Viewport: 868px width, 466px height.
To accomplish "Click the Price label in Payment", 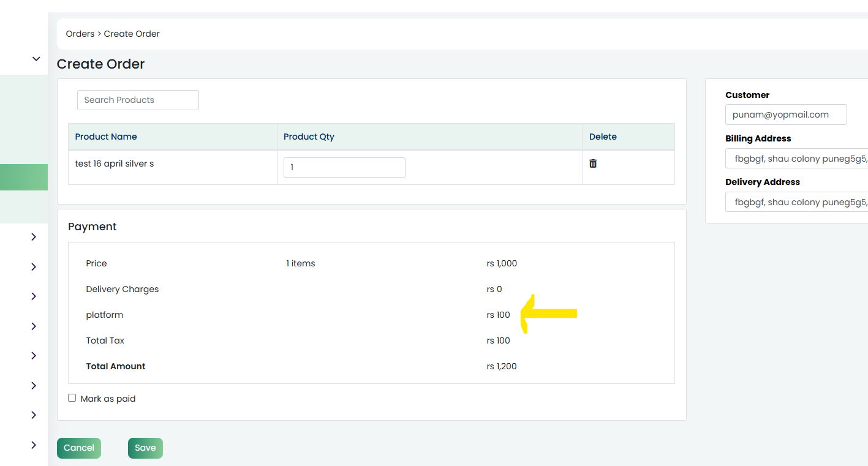I will pyautogui.click(x=96, y=263).
